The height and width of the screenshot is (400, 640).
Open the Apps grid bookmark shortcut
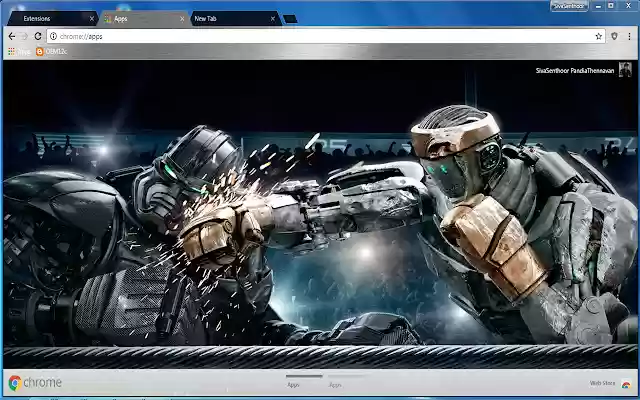pyautogui.click(x=19, y=51)
